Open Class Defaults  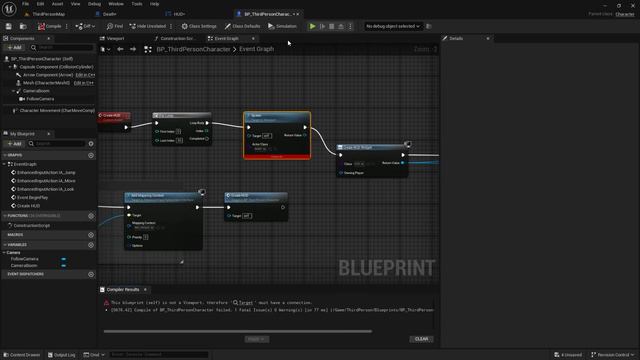242,26
